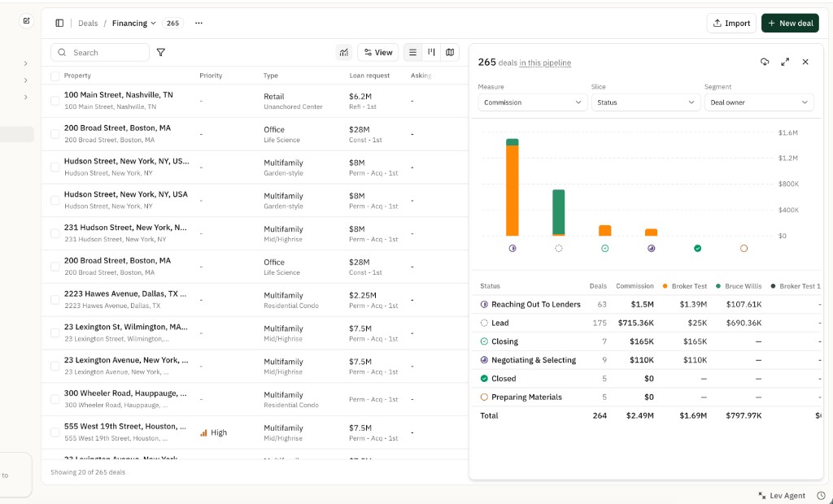Click Negotiating & Selecting chart axis icon
833x504 pixels.
tap(652, 248)
